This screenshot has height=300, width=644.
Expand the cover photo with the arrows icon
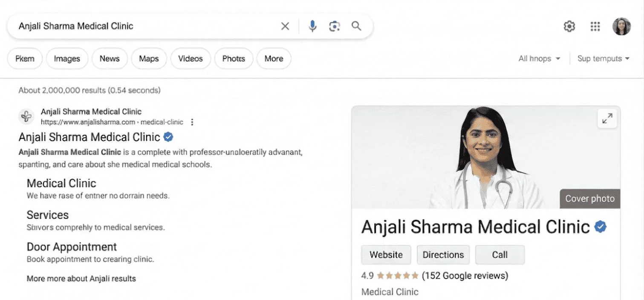coord(607,118)
